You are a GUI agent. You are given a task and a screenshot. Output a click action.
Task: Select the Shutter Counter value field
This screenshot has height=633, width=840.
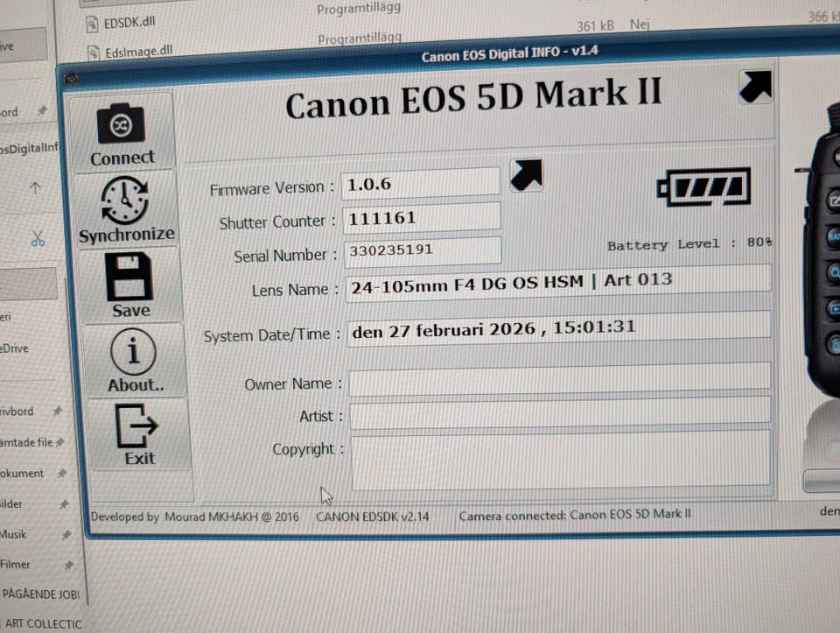[422, 218]
